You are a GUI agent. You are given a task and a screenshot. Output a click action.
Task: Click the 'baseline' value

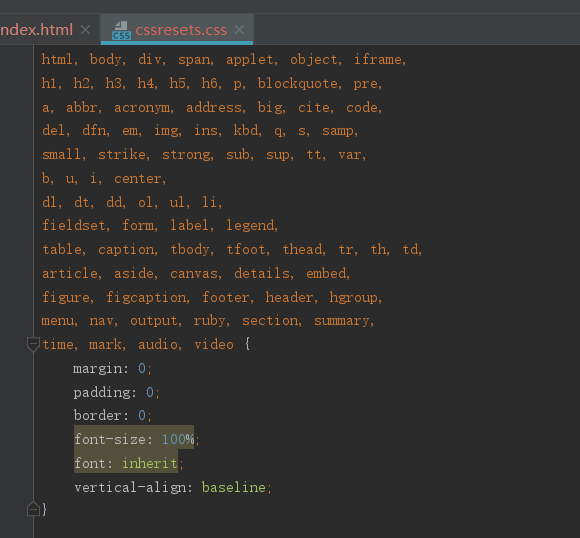point(233,487)
